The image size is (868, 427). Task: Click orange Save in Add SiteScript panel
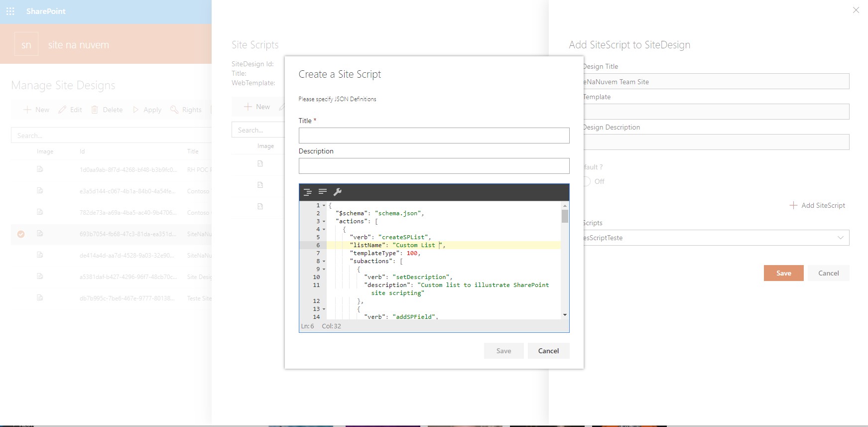pyautogui.click(x=784, y=273)
